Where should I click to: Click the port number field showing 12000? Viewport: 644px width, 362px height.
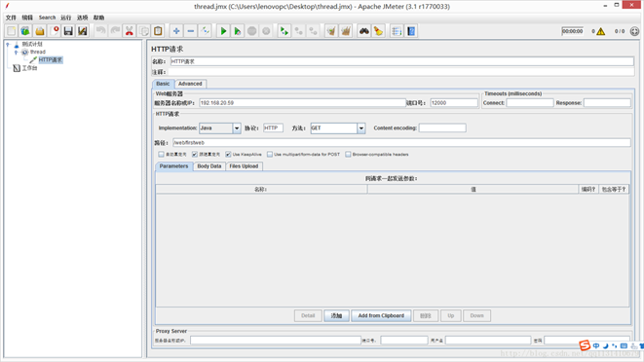[x=454, y=103]
